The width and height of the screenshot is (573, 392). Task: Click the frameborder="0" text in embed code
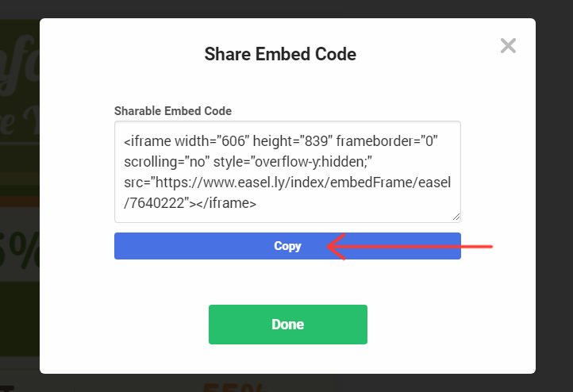click(x=387, y=141)
